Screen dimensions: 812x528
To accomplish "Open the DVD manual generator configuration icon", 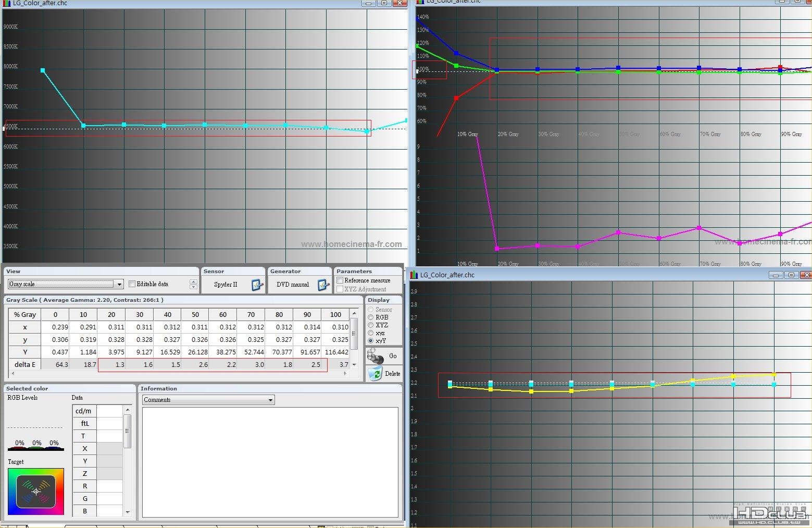I will click(323, 285).
